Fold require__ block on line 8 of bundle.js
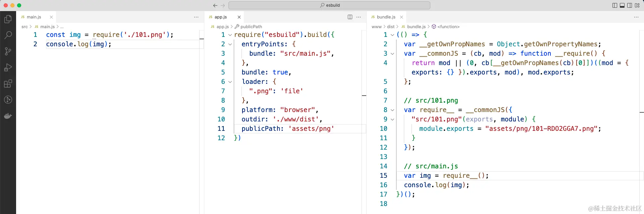644x214 pixels. coord(392,110)
